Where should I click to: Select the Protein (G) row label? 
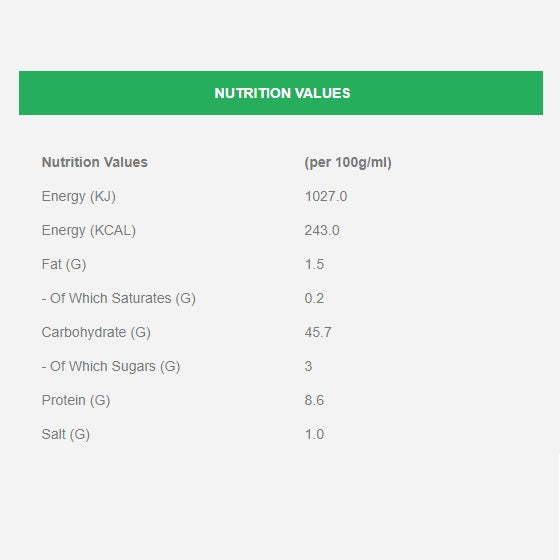point(76,400)
